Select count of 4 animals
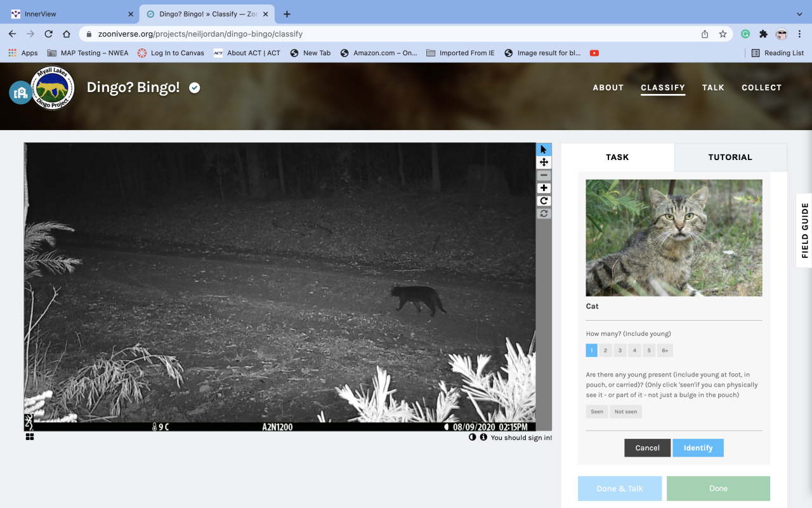The height and width of the screenshot is (508, 812). [634, 351]
